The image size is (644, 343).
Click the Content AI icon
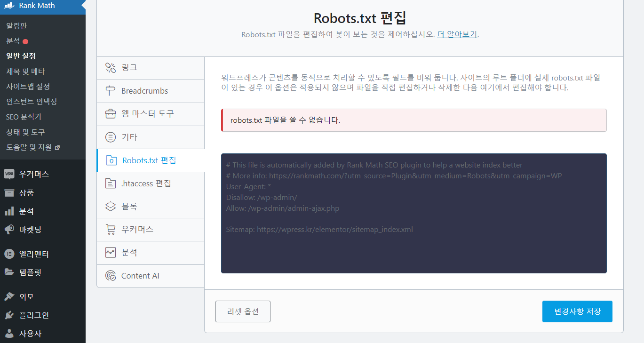coord(111,276)
